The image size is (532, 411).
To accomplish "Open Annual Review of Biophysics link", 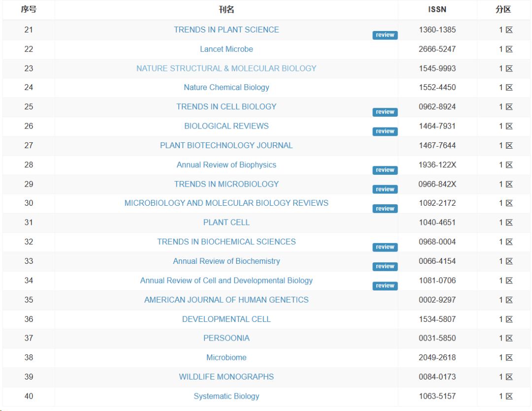I will click(x=226, y=165).
